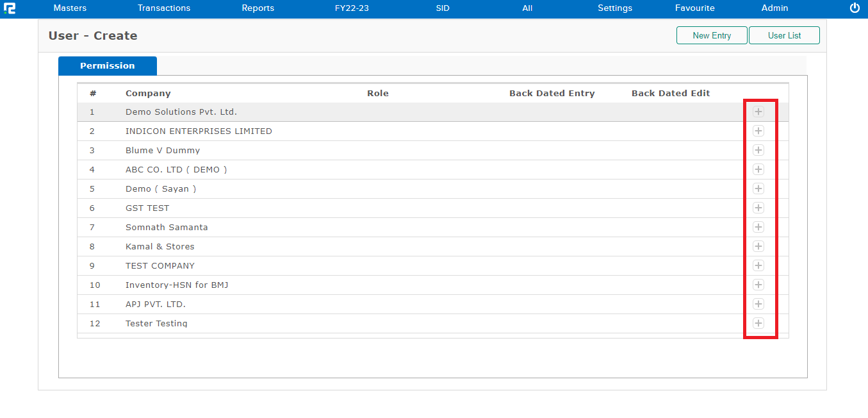Open the Transactions menu

click(x=164, y=8)
